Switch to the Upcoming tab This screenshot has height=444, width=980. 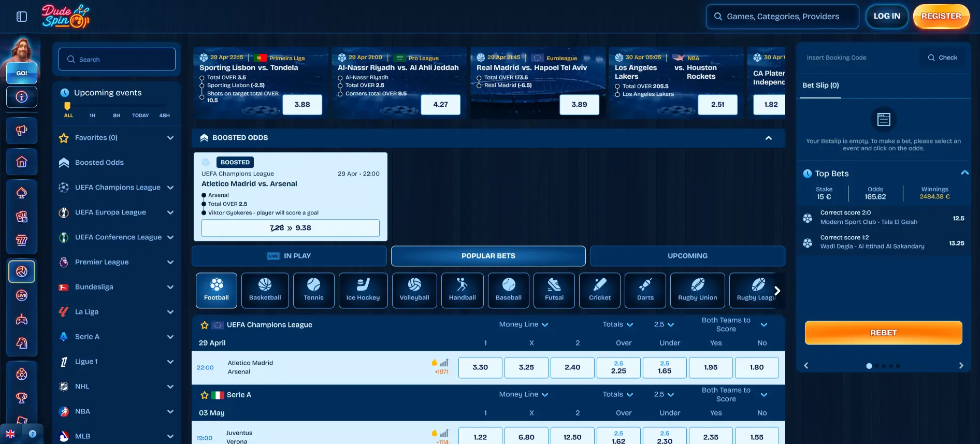[x=687, y=256]
